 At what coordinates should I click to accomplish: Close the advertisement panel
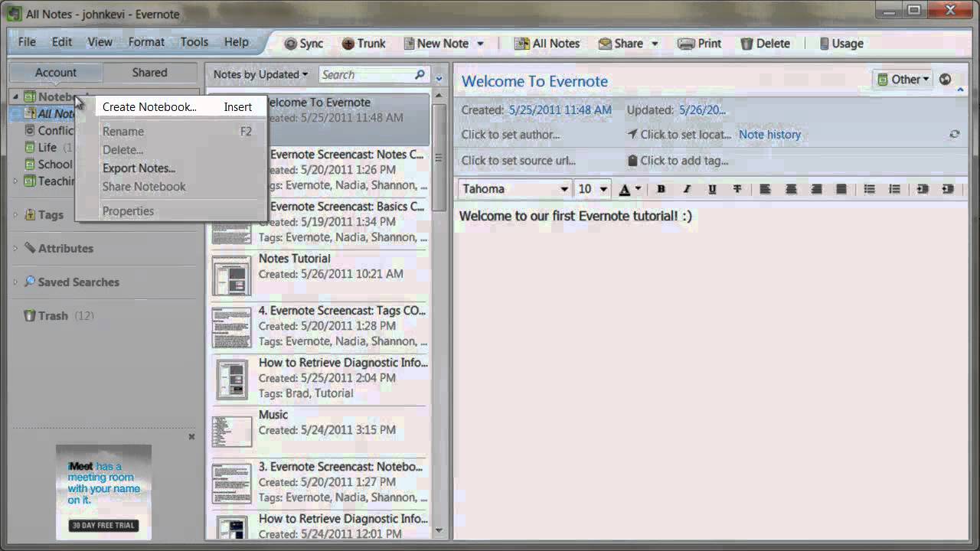click(191, 437)
